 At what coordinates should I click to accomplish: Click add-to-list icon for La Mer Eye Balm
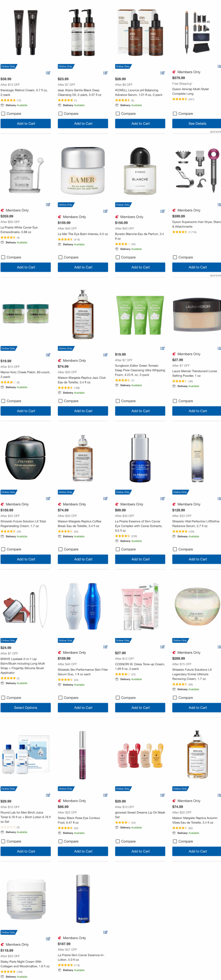[x=105, y=211]
